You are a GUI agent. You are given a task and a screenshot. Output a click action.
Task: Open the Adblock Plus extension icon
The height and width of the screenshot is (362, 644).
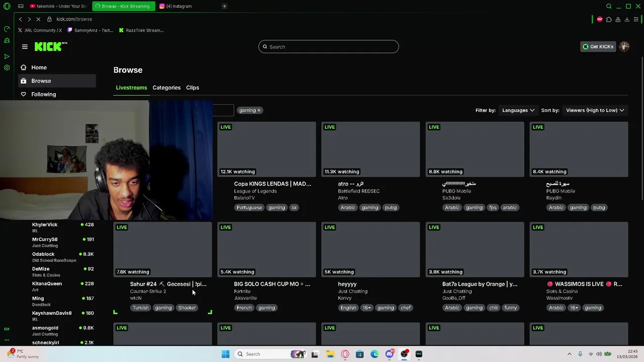point(600,19)
